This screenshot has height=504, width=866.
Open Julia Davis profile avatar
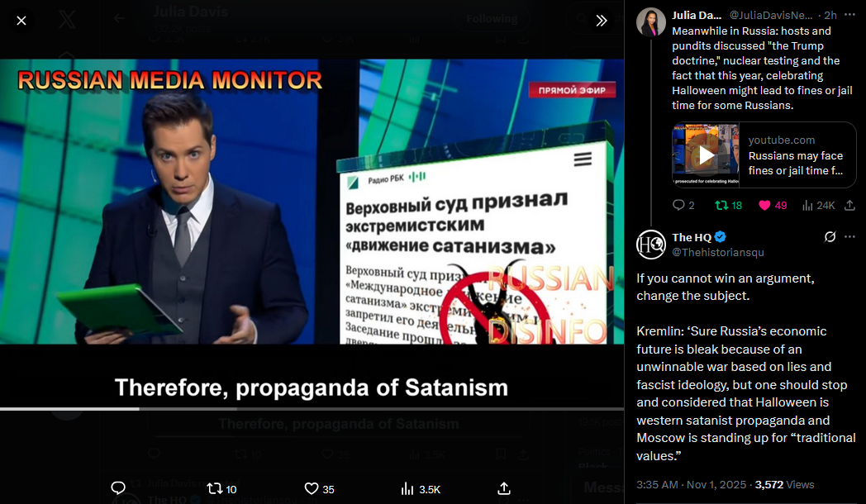click(x=650, y=22)
